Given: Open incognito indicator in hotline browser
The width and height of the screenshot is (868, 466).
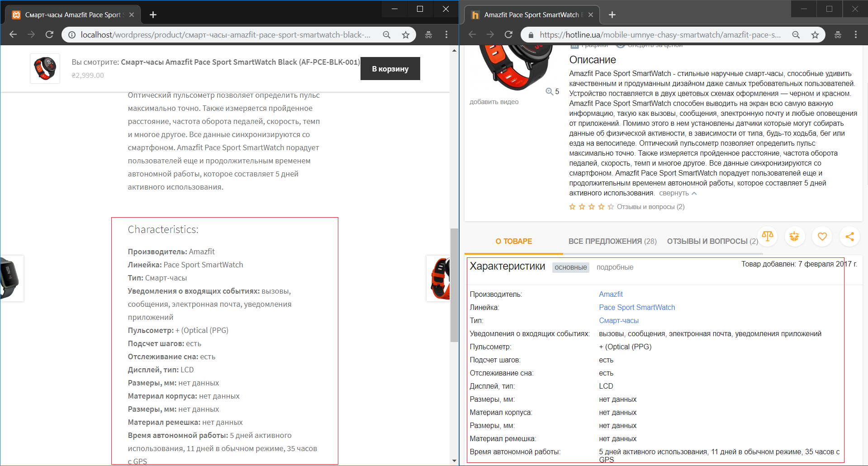Looking at the screenshot, I should click(x=838, y=35).
